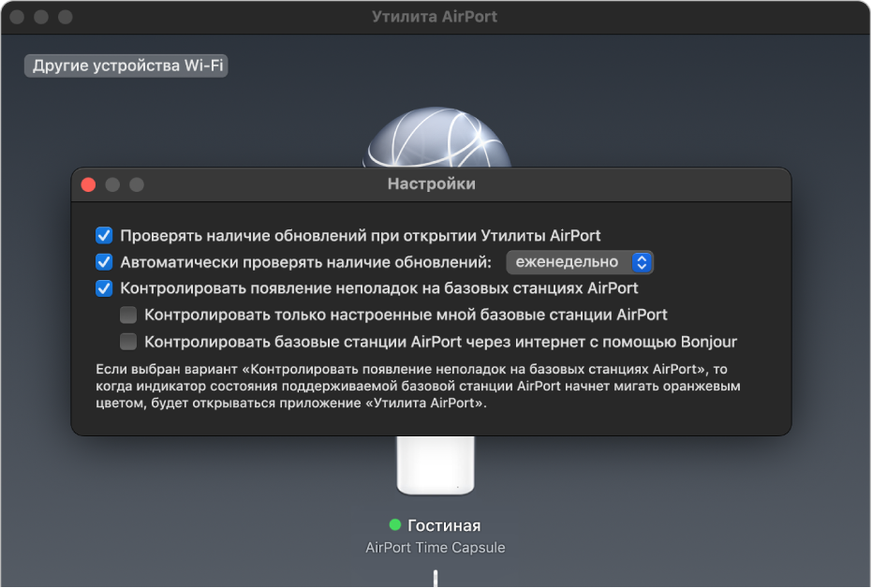Click the green status indicator beside Гостиная
Screen dimensions: 872x588
click(x=395, y=525)
